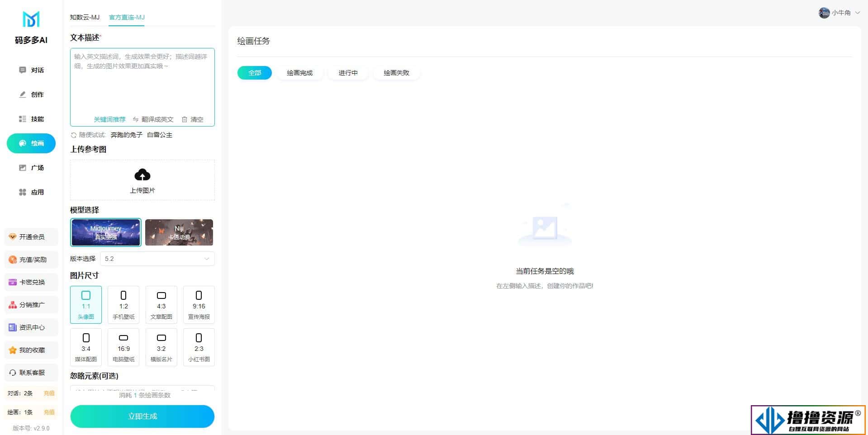Screen dimensions: 868x435
Task: Open 充值/奖励 recharge page
Action: [31, 260]
